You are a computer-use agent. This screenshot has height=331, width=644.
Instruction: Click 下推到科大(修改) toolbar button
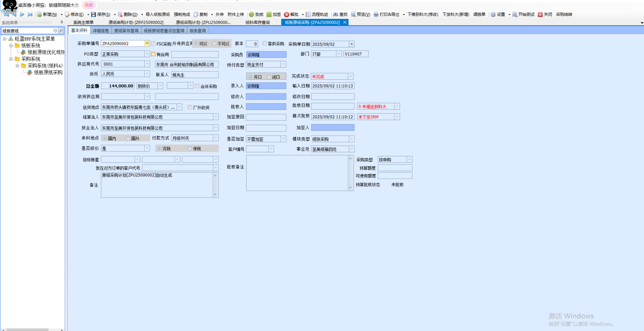[423, 14]
